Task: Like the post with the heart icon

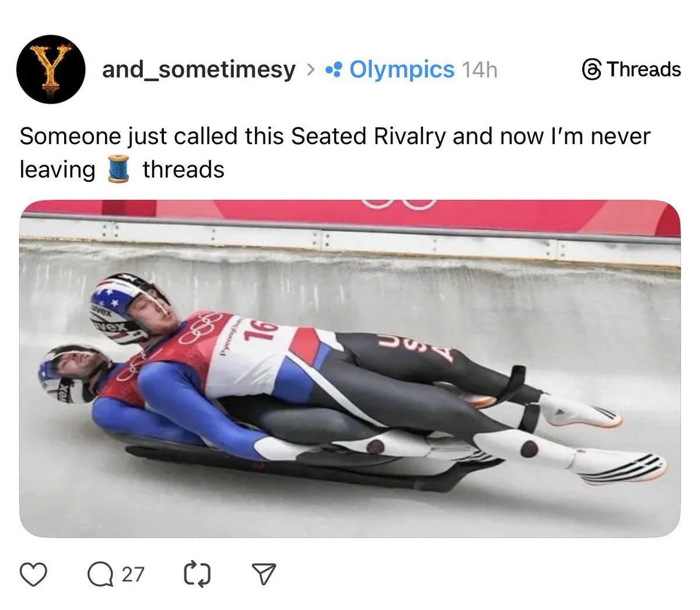Action: tap(33, 574)
